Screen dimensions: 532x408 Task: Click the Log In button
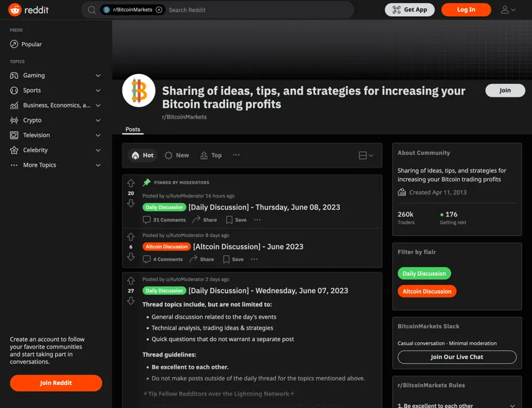tap(466, 10)
